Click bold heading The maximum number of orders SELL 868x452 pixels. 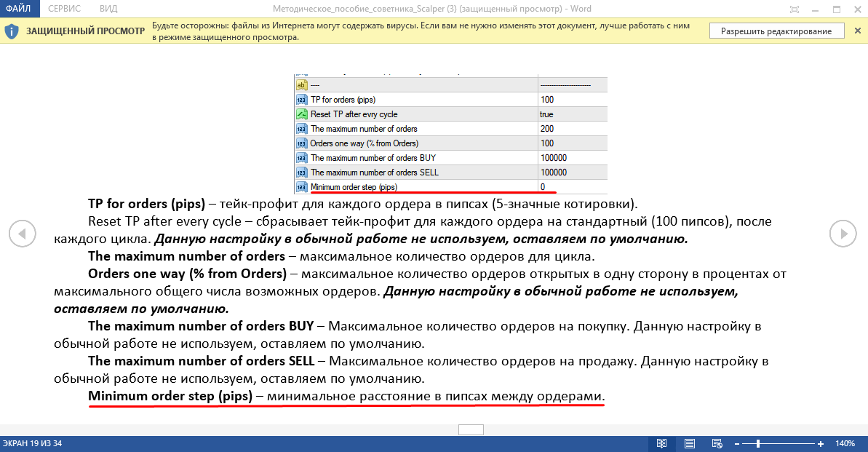click(x=202, y=361)
